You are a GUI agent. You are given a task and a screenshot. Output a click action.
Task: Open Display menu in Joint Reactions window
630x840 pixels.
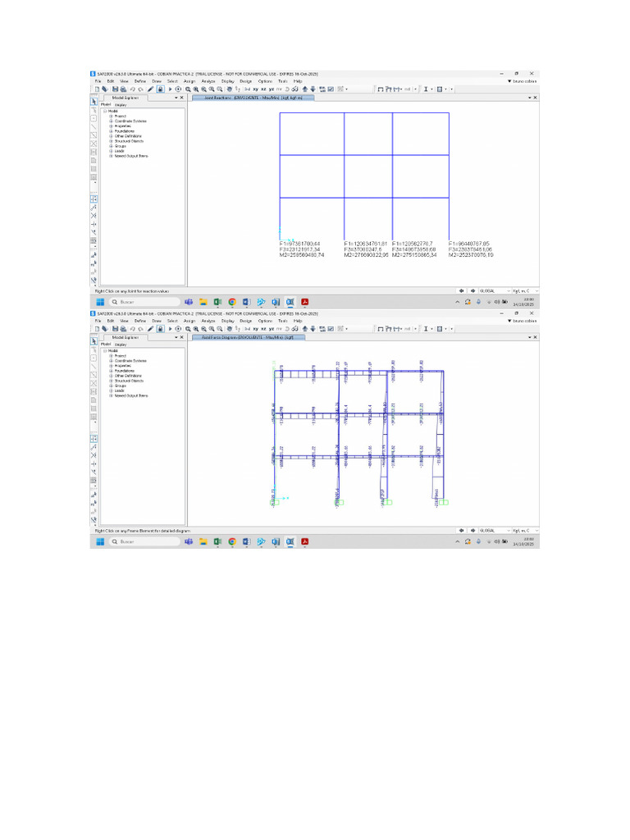click(x=228, y=81)
